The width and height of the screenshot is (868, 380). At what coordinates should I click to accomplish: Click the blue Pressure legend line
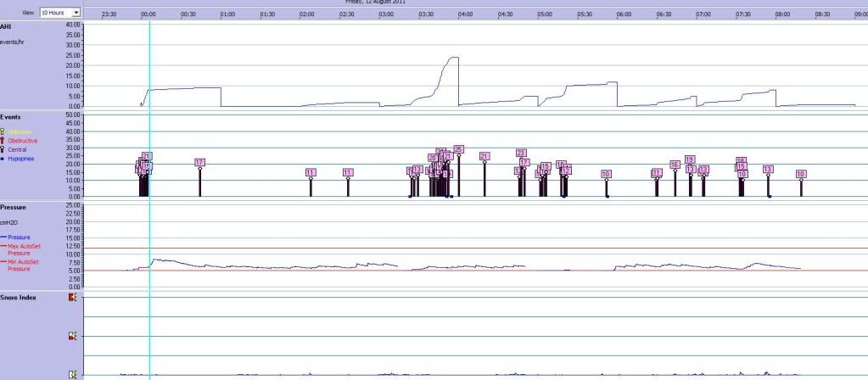pos(3,237)
